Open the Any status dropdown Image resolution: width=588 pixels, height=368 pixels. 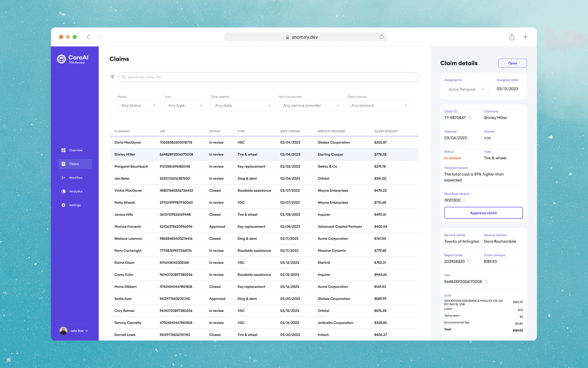tap(139, 105)
